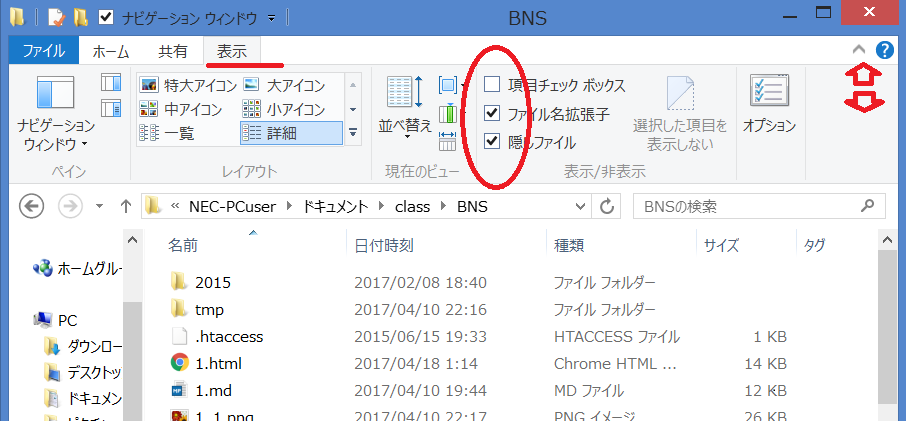Switch to the Share (共有) tab
Screen dimensions: 906x421
173,51
